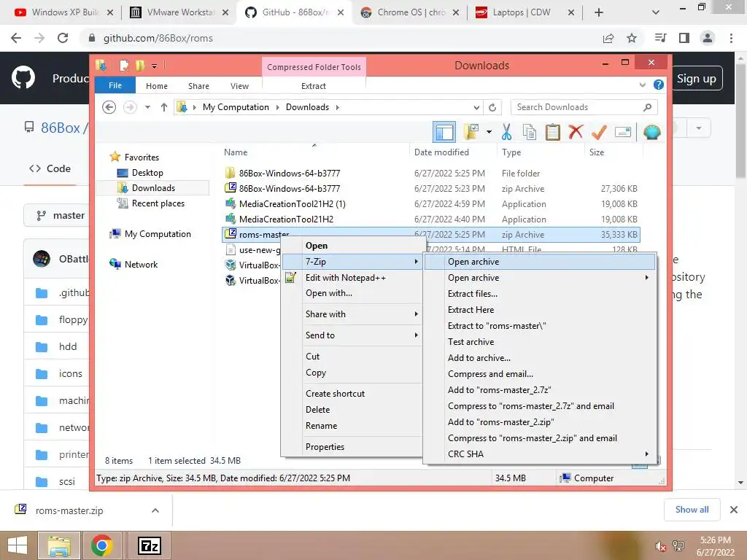The width and height of the screenshot is (747, 560).
Task: Click the Cut scissors toolbar icon
Action: click(x=506, y=132)
